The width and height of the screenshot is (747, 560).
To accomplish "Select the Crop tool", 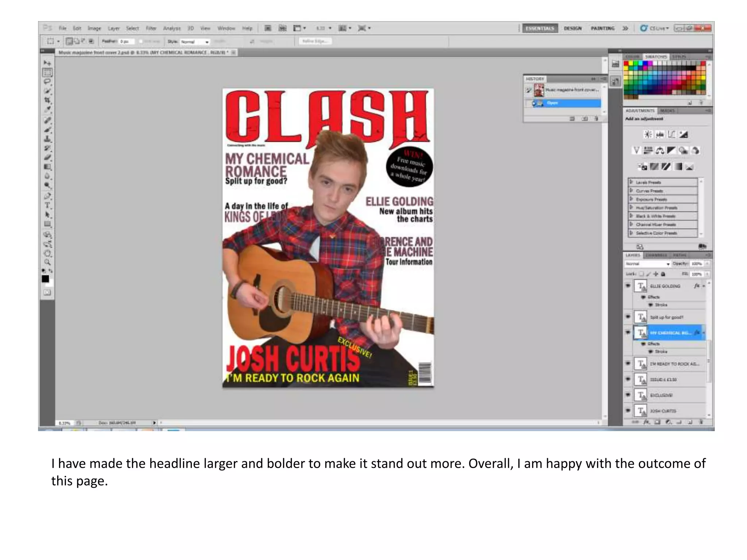I will click(x=47, y=100).
